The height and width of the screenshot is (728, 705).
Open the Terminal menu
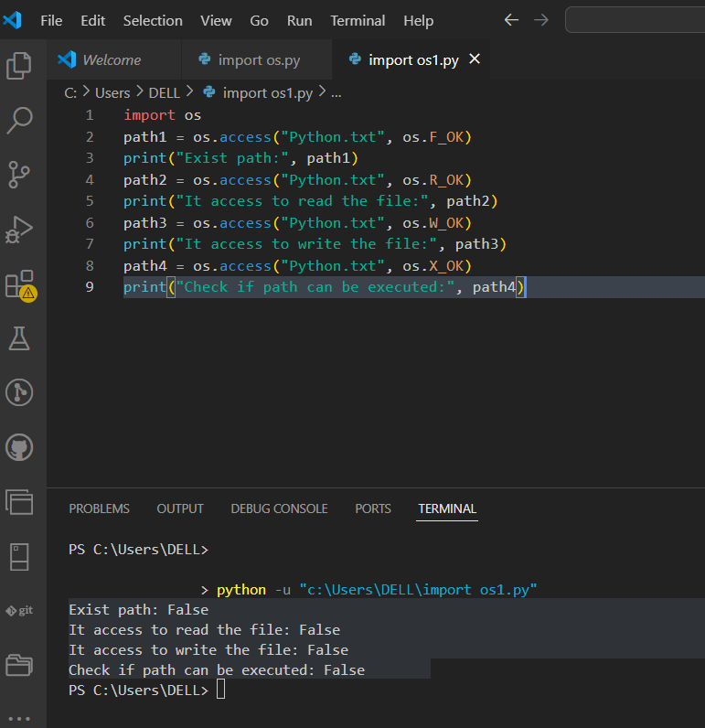click(x=358, y=21)
